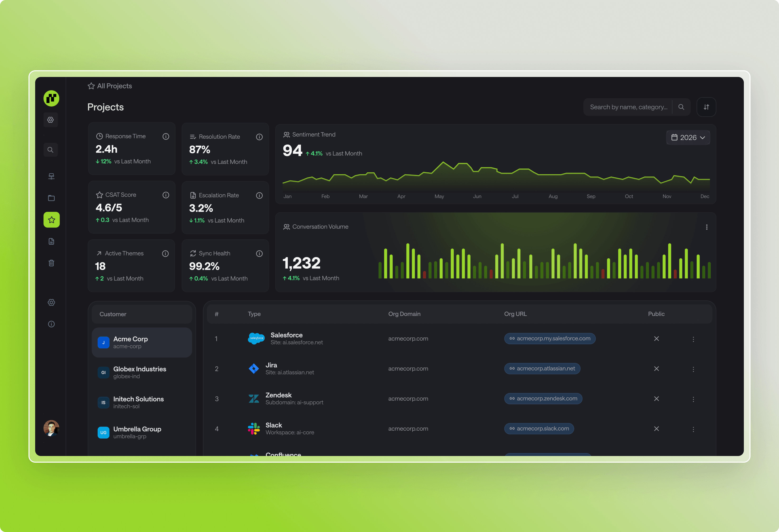Screen dimensions: 779x532
Task: Click the All Projects breadcrumb
Action: click(110, 86)
